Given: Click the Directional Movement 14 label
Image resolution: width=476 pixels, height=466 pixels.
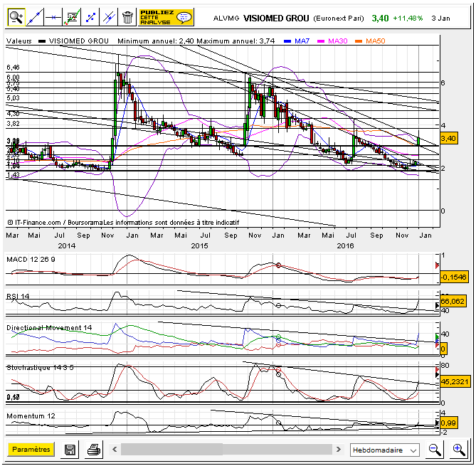Looking at the screenshot, I should [x=49, y=328].
